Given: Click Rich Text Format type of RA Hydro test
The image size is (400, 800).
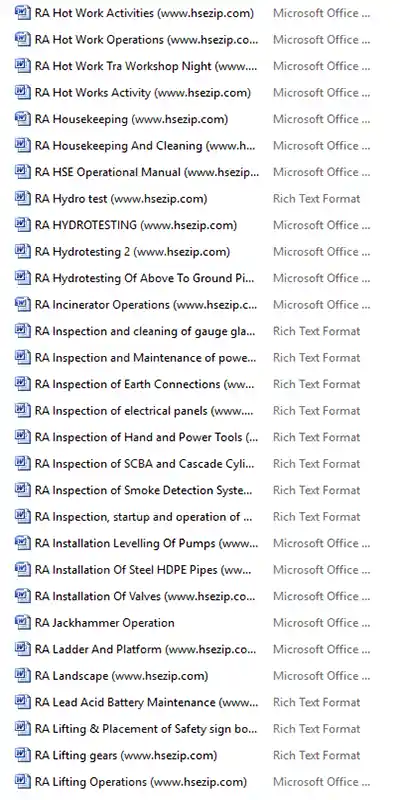Looking at the screenshot, I should (x=317, y=198).
